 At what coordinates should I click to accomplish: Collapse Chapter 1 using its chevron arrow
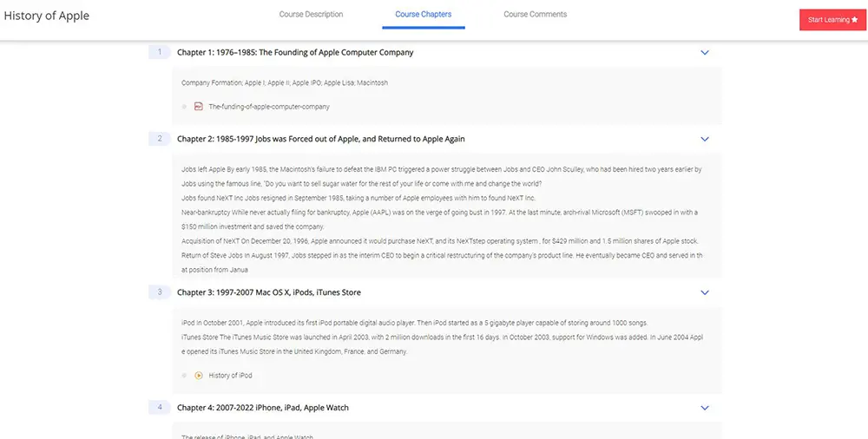tap(705, 53)
